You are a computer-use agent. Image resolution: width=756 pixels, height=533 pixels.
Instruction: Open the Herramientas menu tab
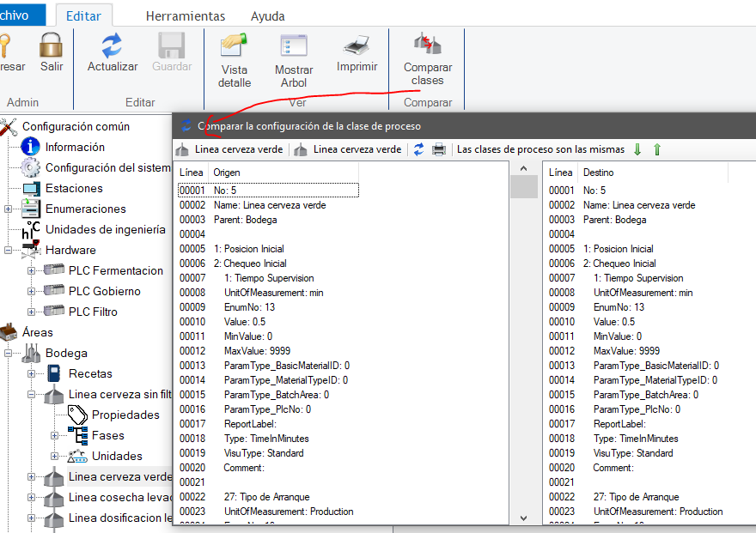click(186, 16)
